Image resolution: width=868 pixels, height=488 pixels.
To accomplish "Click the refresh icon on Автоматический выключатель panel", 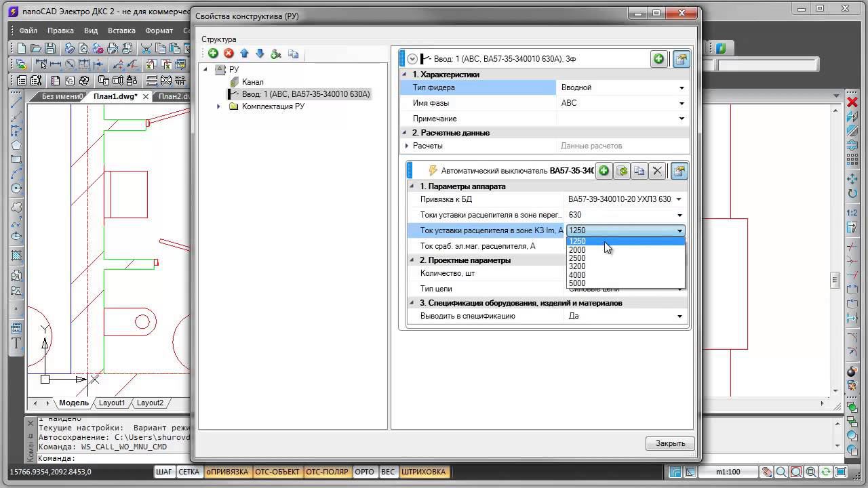I will tap(622, 171).
